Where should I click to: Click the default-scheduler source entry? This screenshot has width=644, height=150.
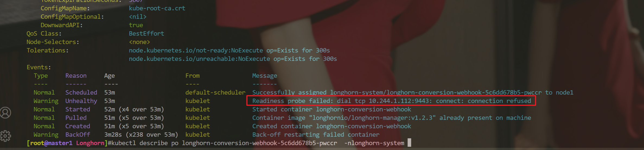click(x=215, y=93)
